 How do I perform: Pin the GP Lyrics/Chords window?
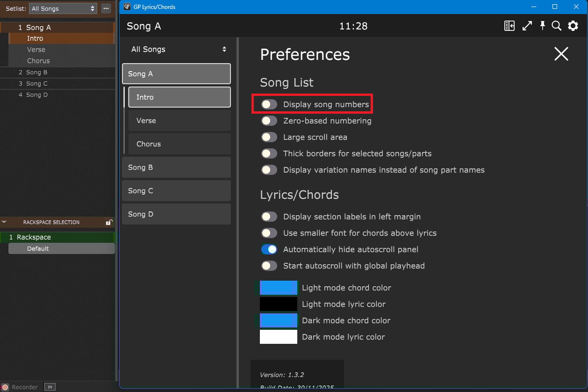pos(542,26)
